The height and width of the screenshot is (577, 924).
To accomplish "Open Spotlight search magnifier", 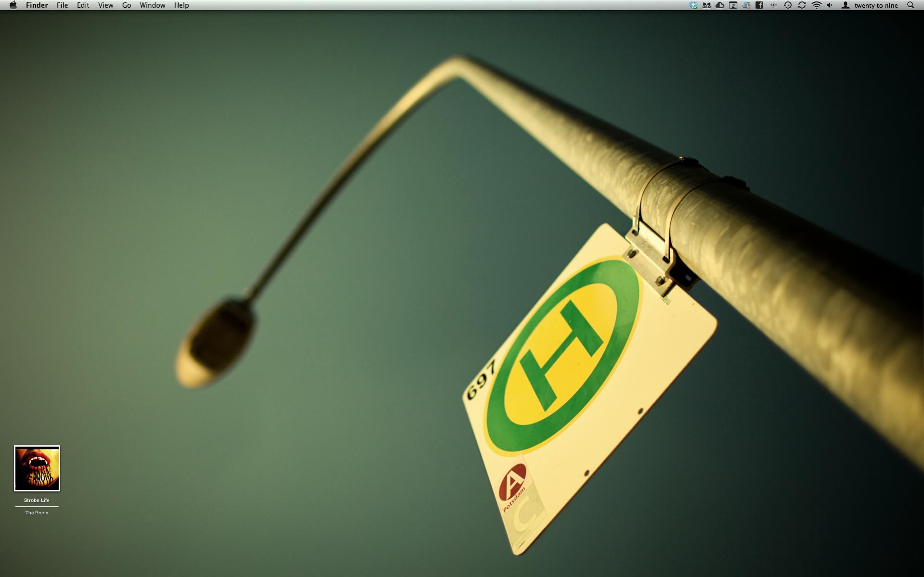I will click(x=910, y=5).
